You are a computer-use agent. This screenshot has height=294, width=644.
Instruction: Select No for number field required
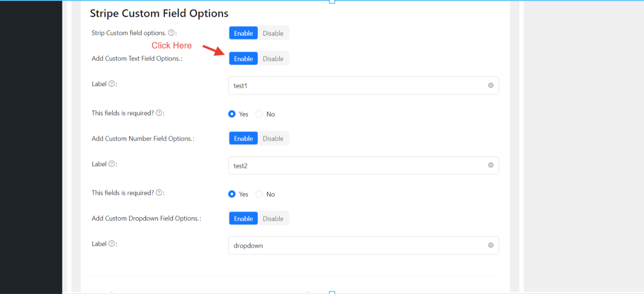coord(259,194)
